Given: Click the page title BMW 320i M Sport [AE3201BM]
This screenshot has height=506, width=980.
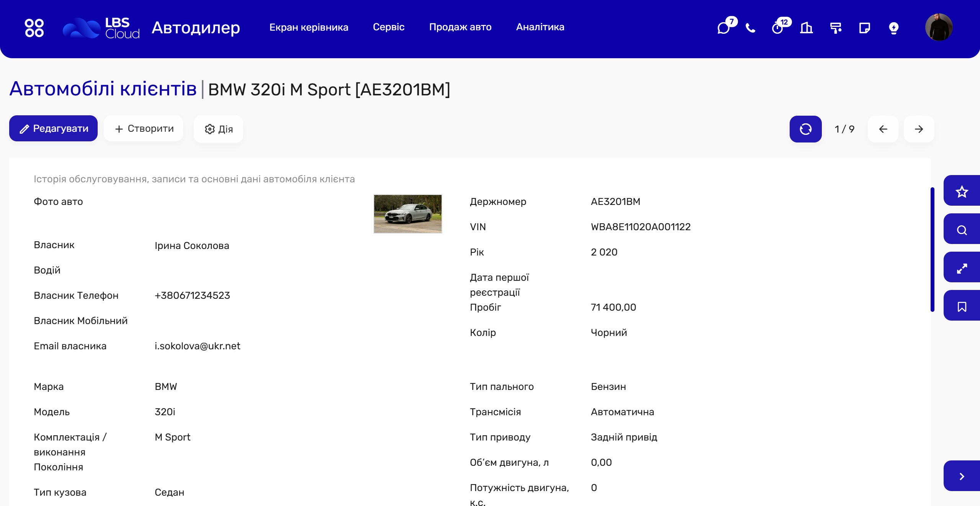Looking at the screenshot, I should tap(329, 90).
